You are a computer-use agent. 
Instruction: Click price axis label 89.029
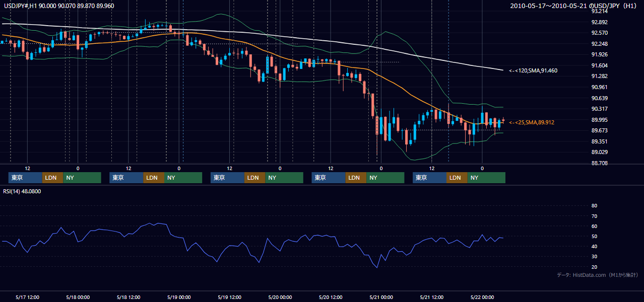pos(600,152)
